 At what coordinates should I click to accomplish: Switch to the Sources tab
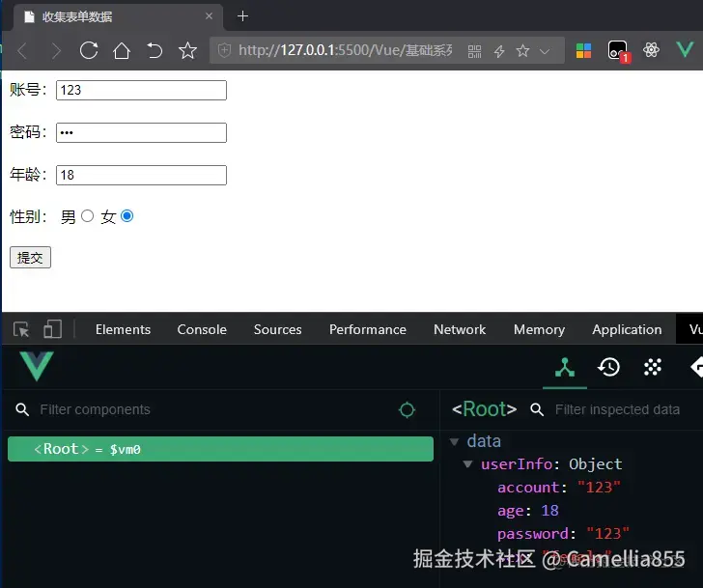[277, 329]
